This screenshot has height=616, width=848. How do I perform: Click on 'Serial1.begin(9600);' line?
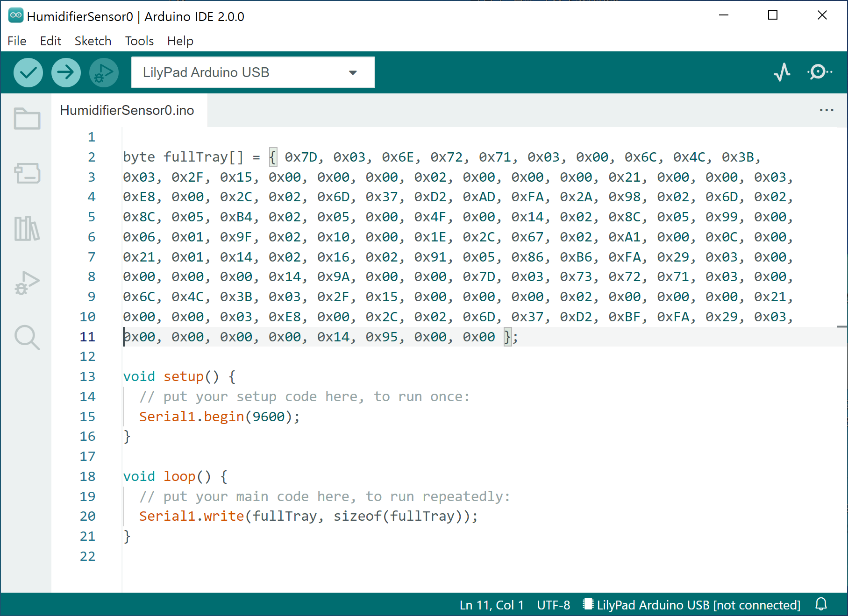point(220,417)
